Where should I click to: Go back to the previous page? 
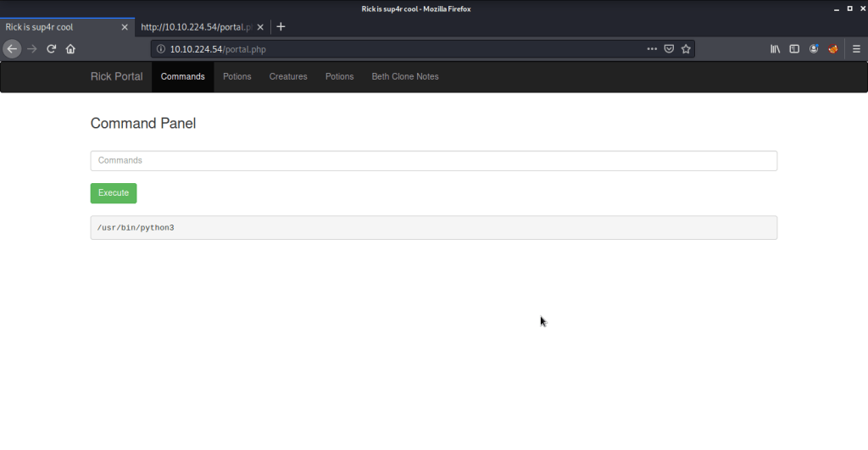point(12,49)
